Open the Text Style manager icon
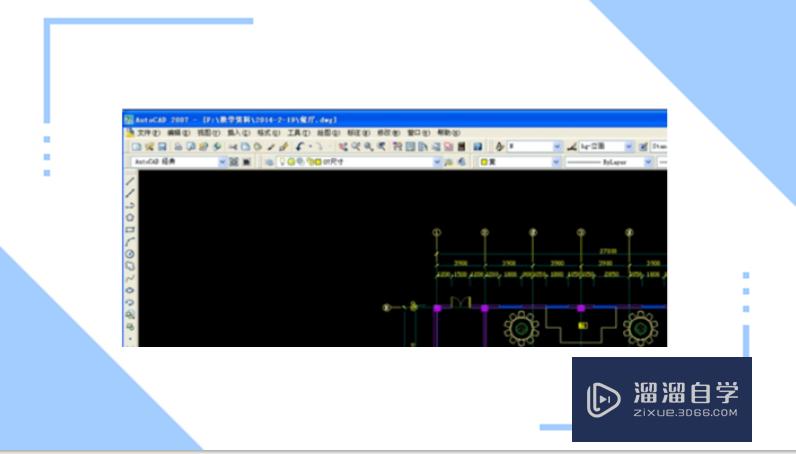Screen dimensions: 796x454 pyautogui.click(x=500, y=147)
